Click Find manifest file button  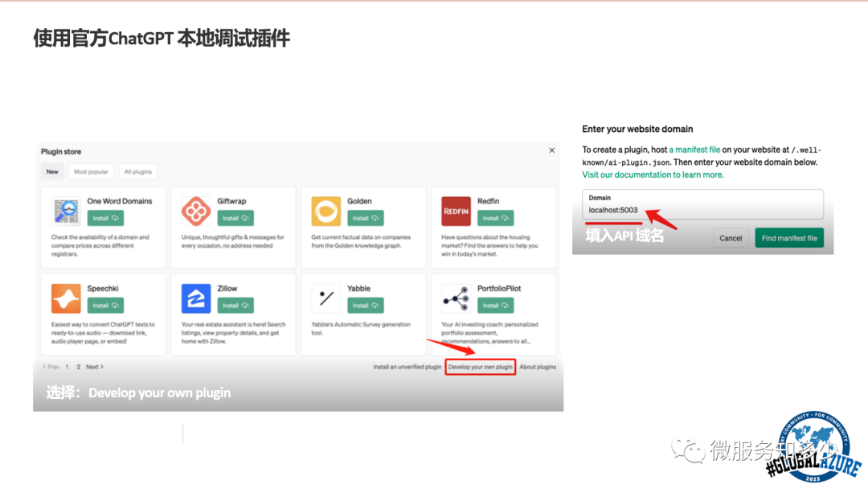(789, 238)
